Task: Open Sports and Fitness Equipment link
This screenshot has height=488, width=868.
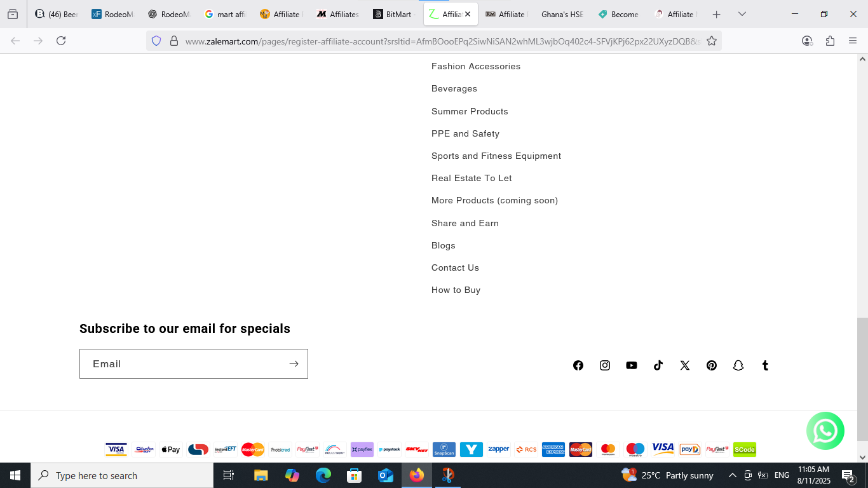Action: (496, 156)
